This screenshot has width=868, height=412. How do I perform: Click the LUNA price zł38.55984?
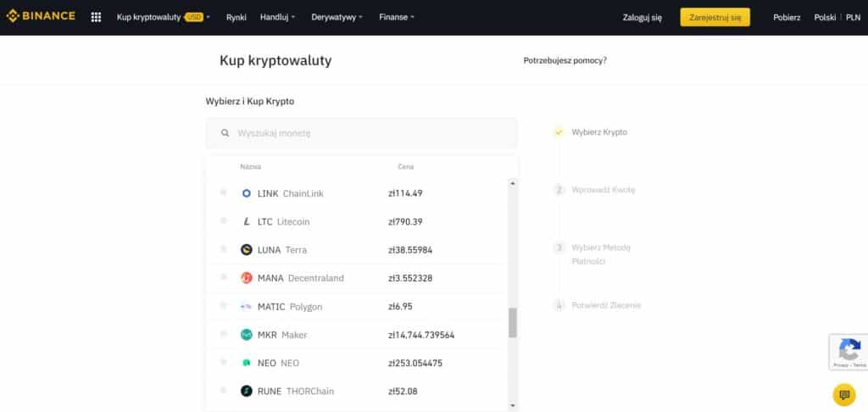tap(411, 250)
